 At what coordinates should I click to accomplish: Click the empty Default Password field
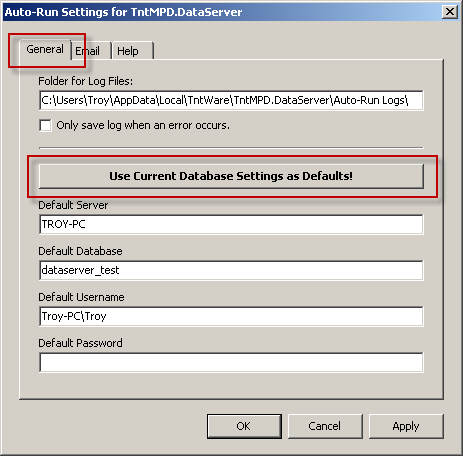pos(231,362)
